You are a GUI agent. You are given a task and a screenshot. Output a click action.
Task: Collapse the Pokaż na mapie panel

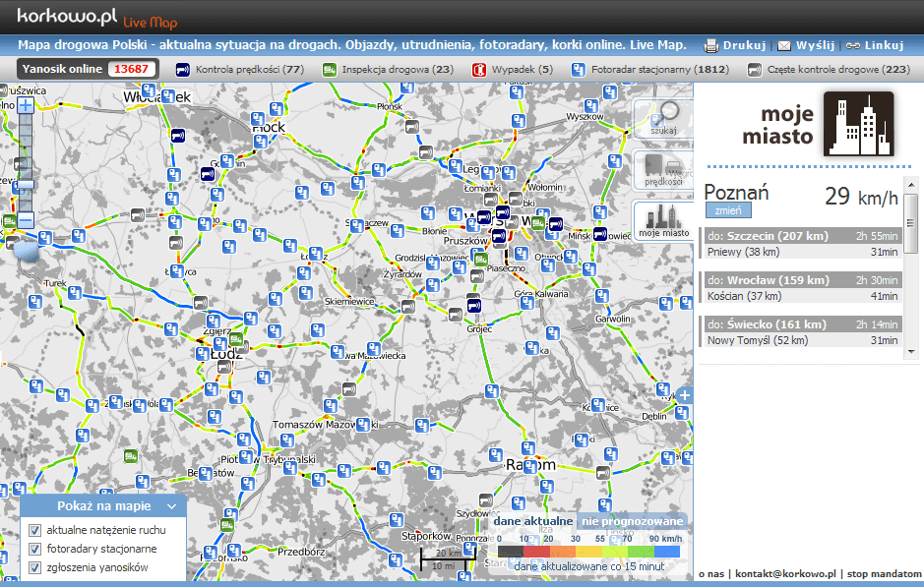(171, 506)
